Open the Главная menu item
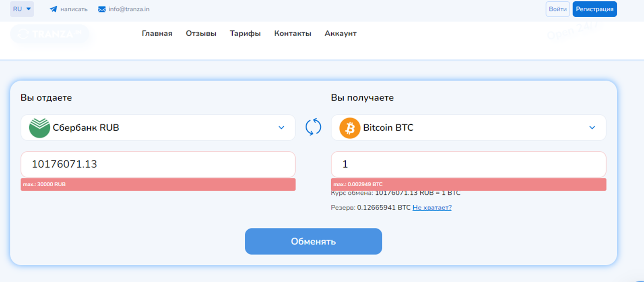This screenshot has height=282, width=644. click(157, 33)
